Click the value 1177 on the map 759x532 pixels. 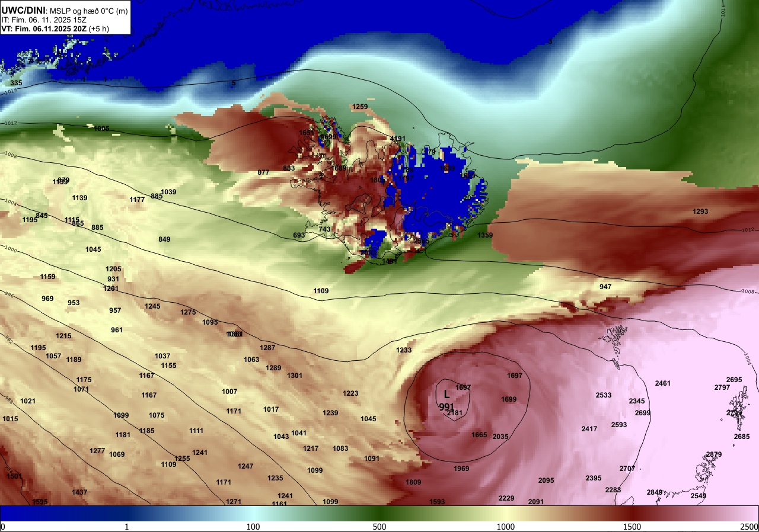[137, 200]
